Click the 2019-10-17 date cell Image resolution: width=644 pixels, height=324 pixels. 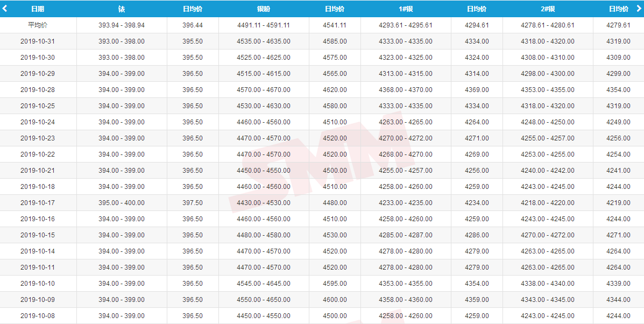[38, 203]
